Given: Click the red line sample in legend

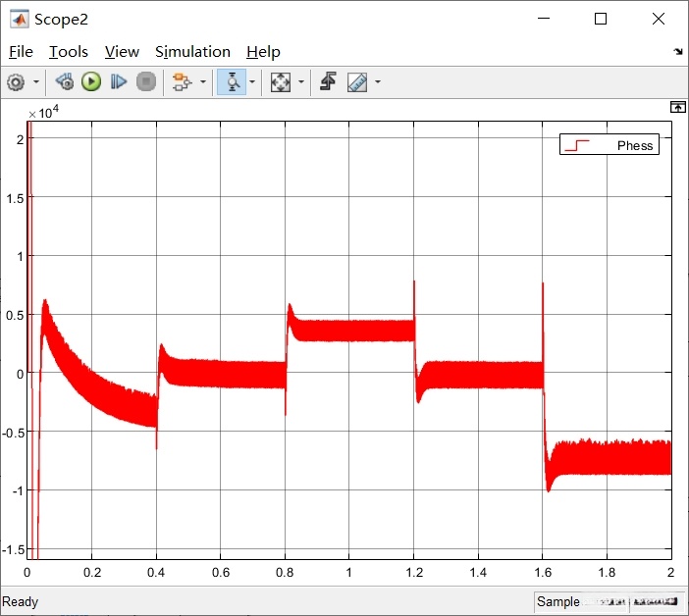Looking at the screenshot, I should [576, 145].
